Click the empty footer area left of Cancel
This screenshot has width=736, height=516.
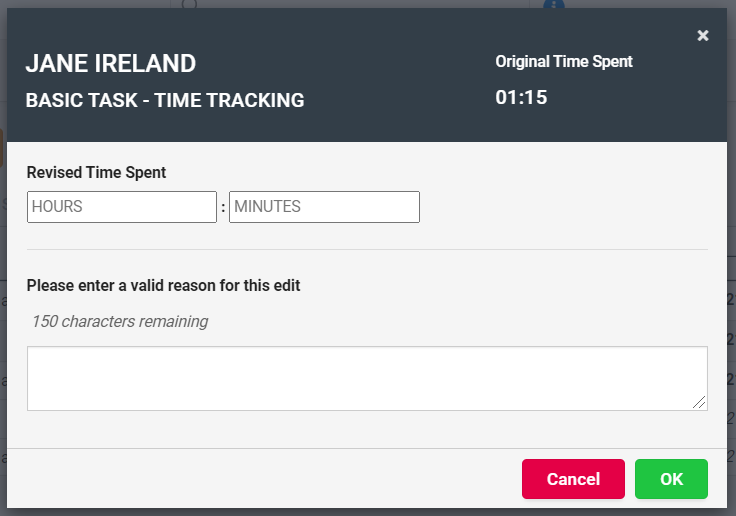point(263,478)
